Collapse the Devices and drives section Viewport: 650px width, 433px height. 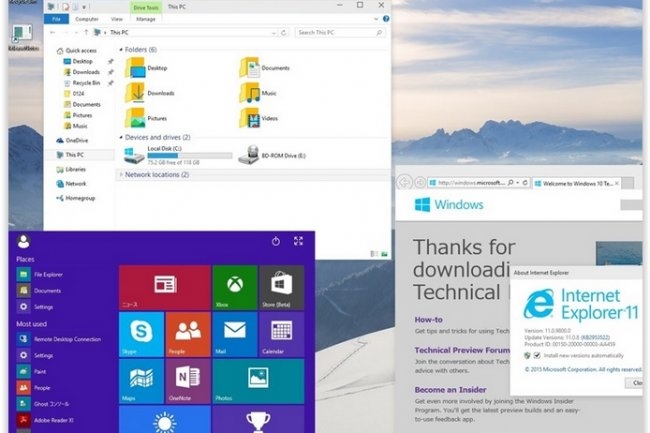coord(121,136)
